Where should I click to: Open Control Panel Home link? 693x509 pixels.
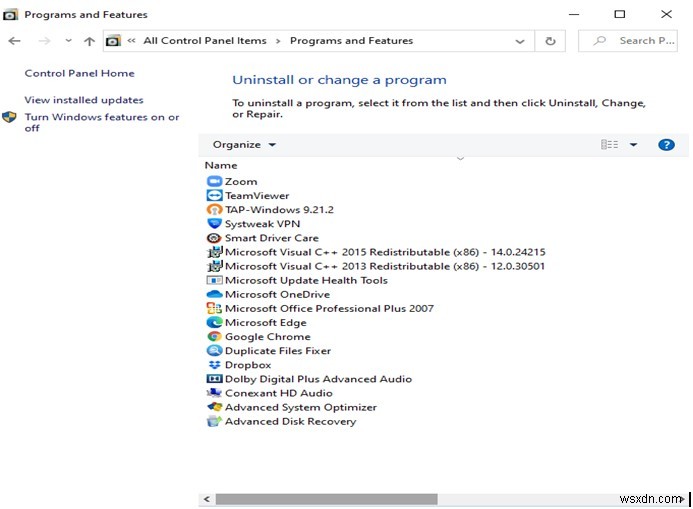(80, 73)
